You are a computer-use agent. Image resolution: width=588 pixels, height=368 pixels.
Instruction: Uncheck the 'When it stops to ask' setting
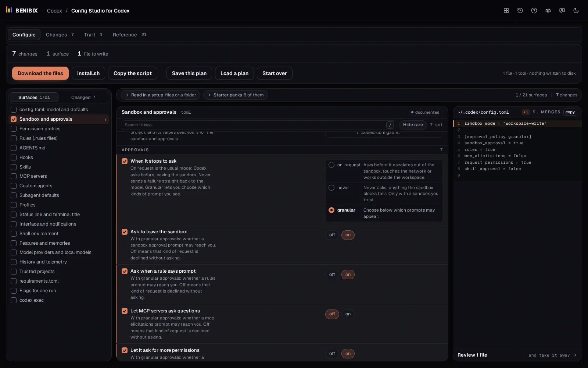tap(125, 161)
